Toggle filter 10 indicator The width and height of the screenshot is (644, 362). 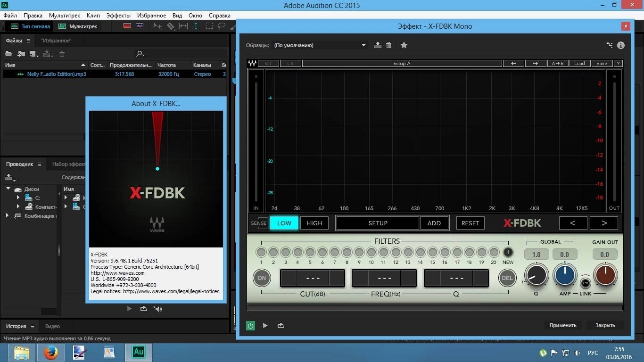pyautogui.click(x=371, y=252)
